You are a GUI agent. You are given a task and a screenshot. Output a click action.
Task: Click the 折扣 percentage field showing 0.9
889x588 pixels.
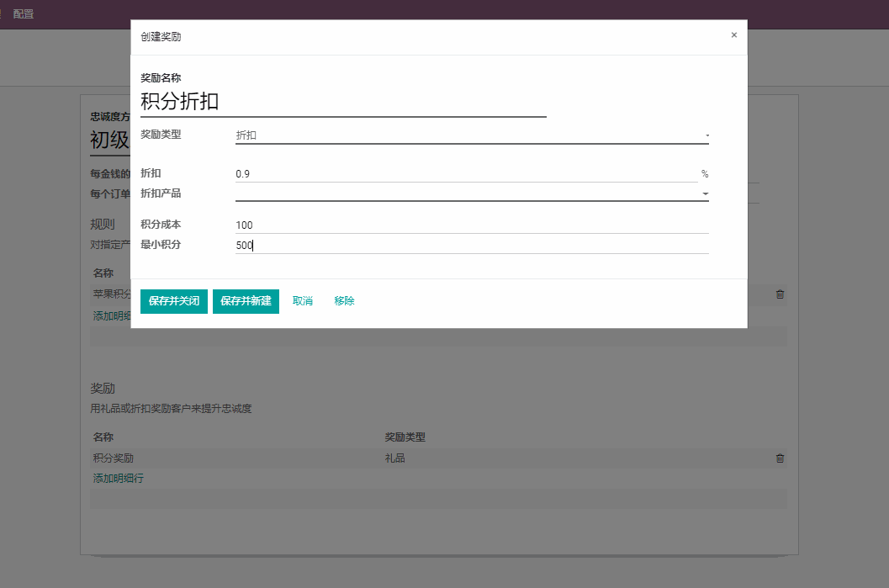(465, 174)
